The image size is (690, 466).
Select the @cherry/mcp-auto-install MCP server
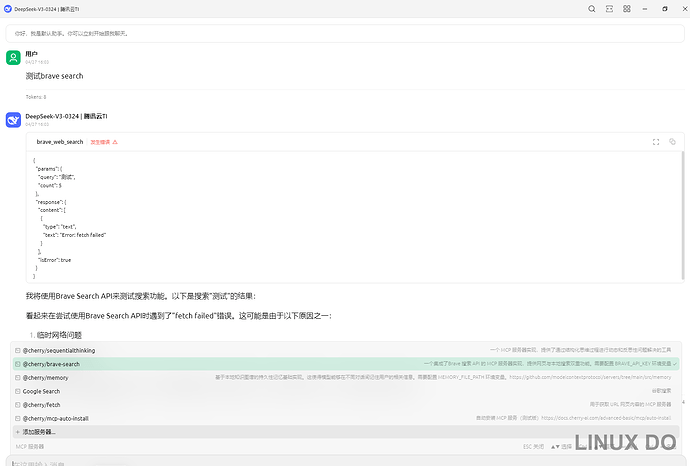click(346, 418)
